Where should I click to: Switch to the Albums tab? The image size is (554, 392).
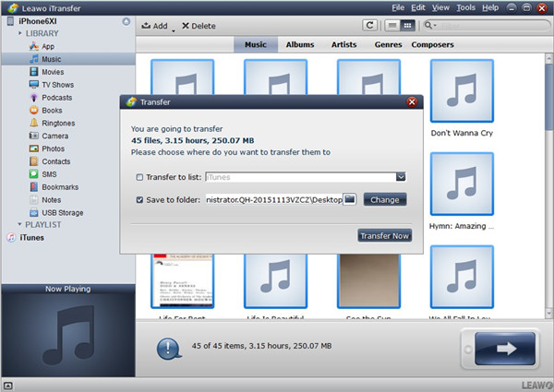(x=299, y=44)
